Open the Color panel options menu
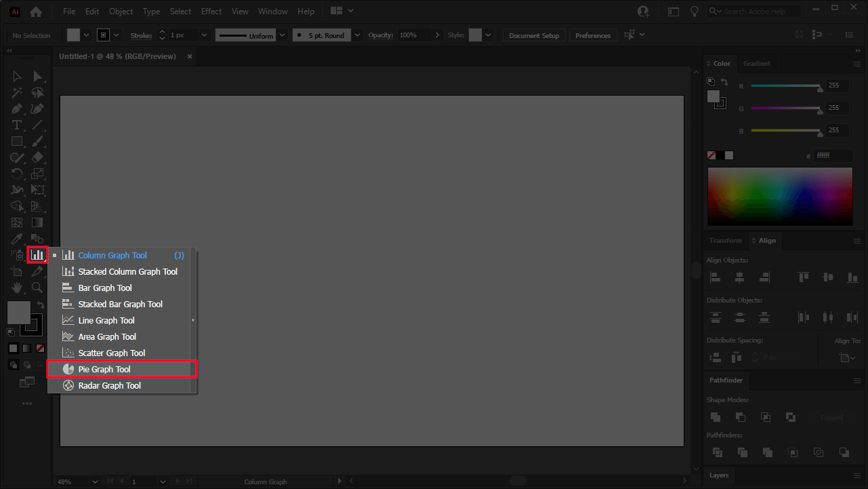 pos(857,63)
